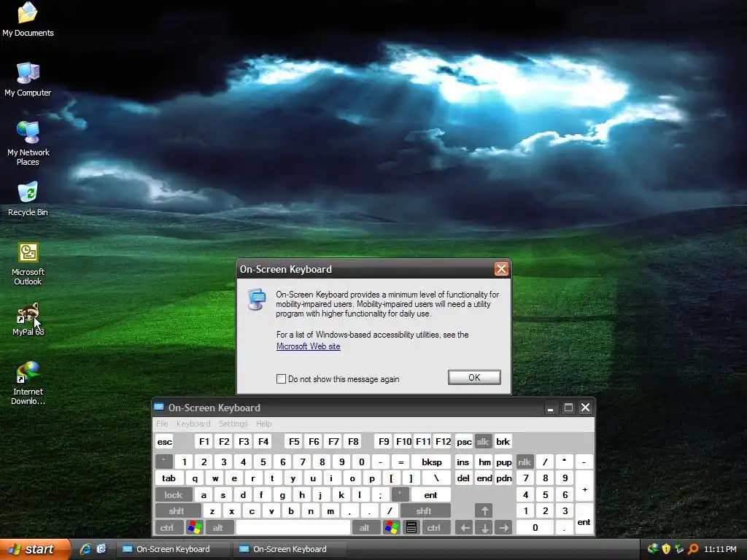Open Internet Download Manager shortcut
This screenshot has height=560, width=747.
28,384
